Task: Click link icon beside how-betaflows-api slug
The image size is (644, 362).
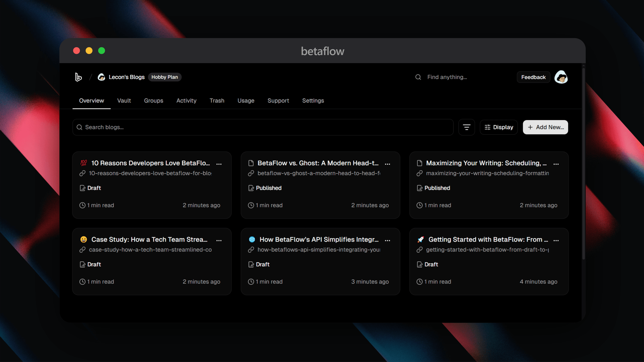Action: 251,250
